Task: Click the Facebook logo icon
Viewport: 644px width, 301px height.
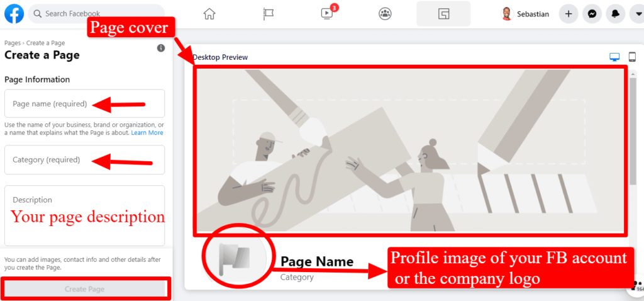Action: point(14,14)
